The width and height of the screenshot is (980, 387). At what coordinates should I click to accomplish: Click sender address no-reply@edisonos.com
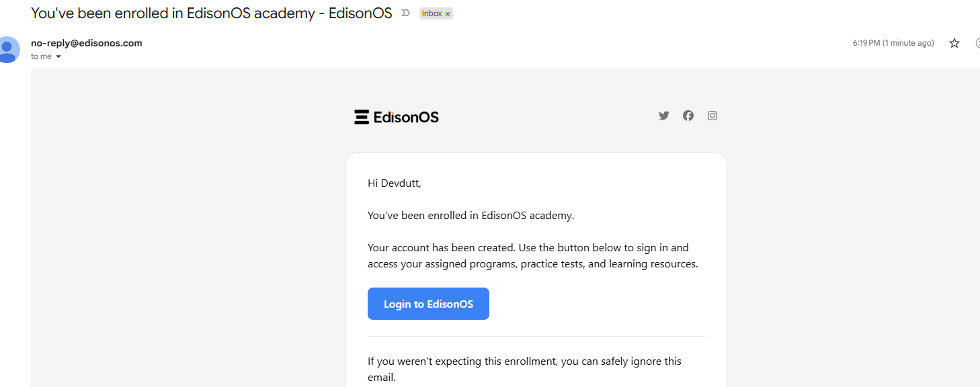click(87, 43)
